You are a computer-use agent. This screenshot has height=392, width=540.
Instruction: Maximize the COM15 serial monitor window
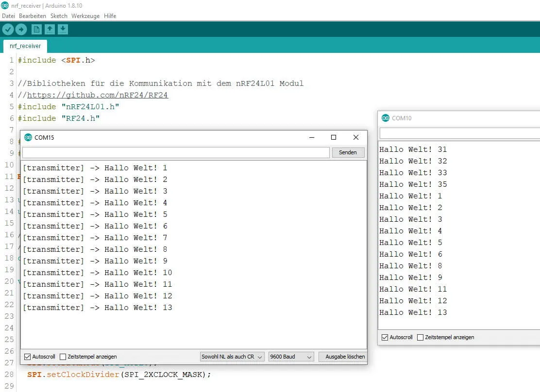pyautogui.click(x=334, y=137)
